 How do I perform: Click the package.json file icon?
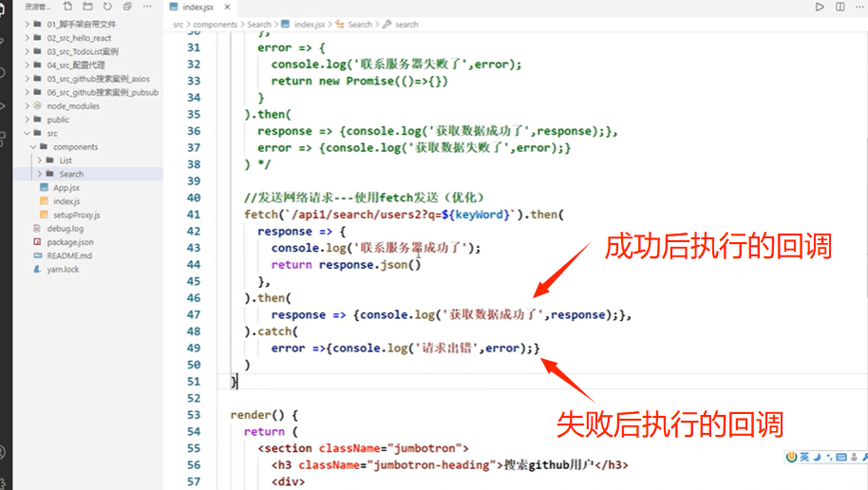click(x=37, y=242)
